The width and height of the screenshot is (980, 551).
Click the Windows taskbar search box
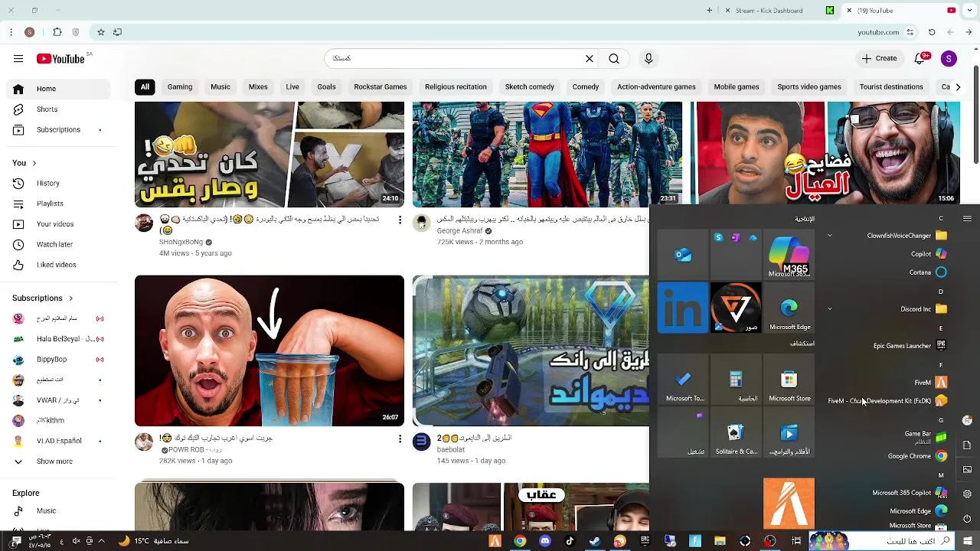click(x=880, y=541)
